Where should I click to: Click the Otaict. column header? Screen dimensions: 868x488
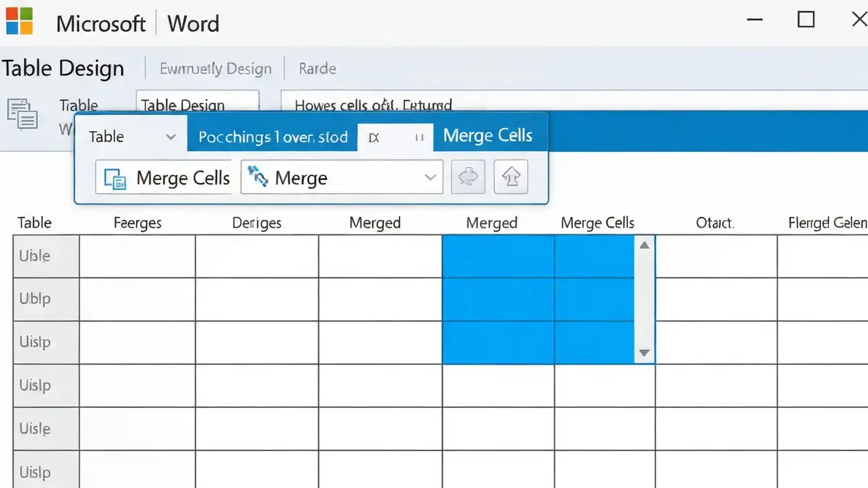pyautogui.click(x=715, y=223)
